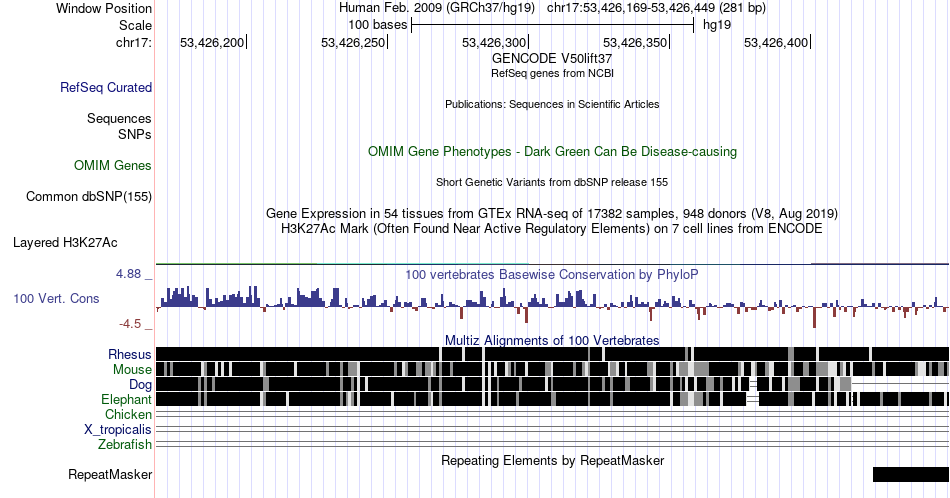Image resolution: width=950 pixels, height=498 pixels.
Task: Click the Sequences track label
Action: tap(119, 118)
